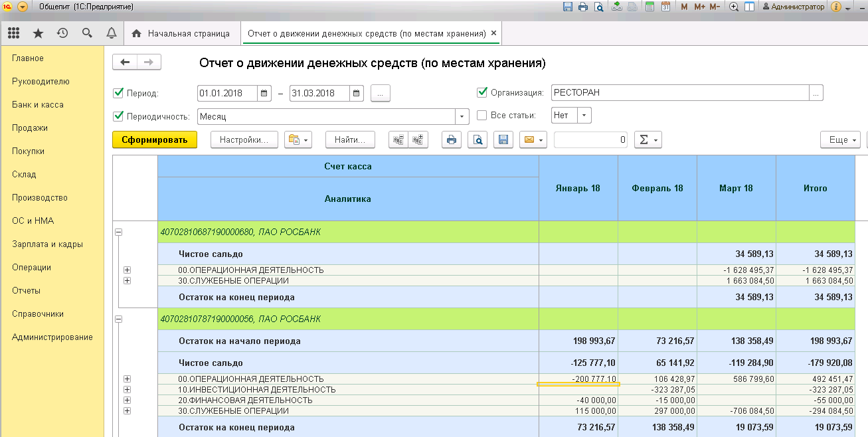This screenshot has height=437, width=868.
Task: Open print preview from report toolbar
Action: (x=477, y=140)
